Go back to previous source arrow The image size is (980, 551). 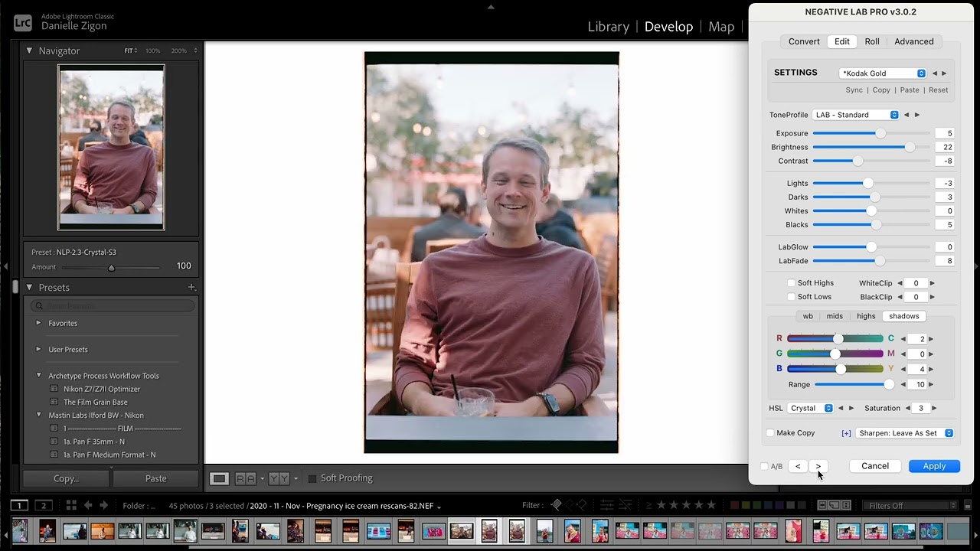[88, 505]
